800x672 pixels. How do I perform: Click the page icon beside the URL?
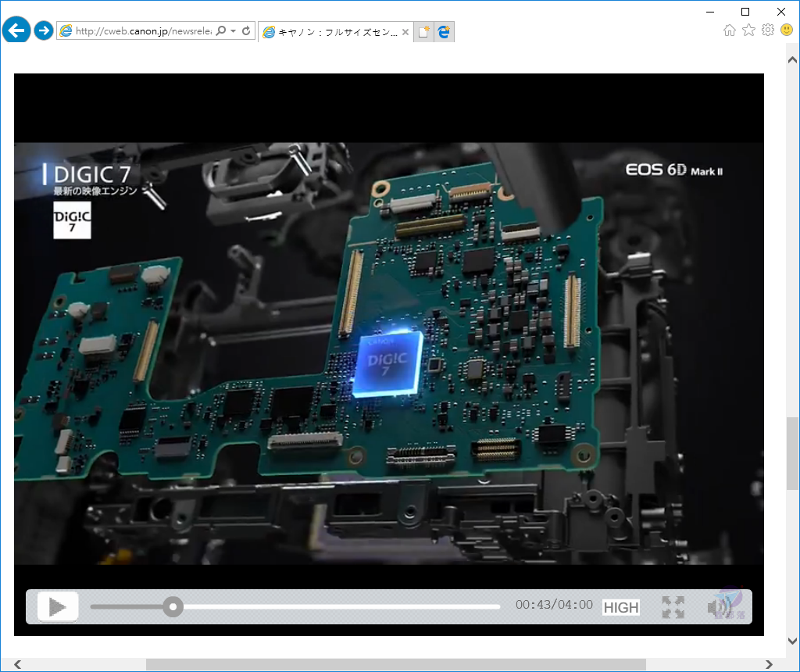(66, 31)
